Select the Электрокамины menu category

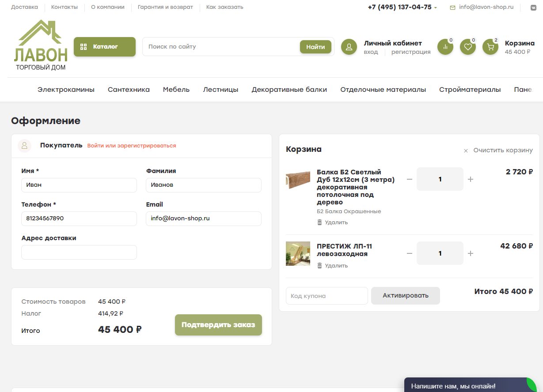[x=66, y=90]
